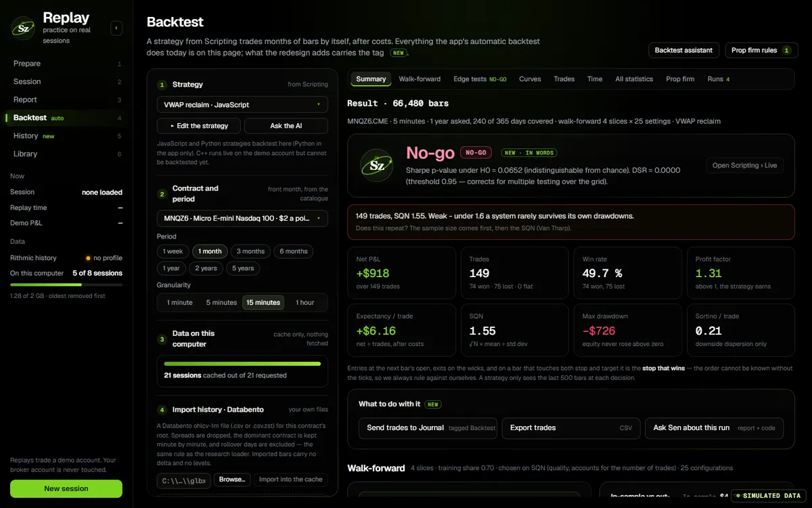Click the Sortino value 0.21
Image resolution: width=812 pixels, height=508 pixels.
point(708,331)
